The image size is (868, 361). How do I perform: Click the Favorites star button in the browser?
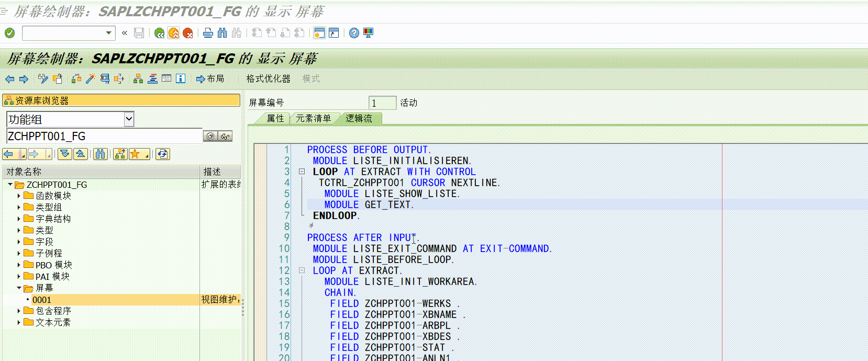pos(136,154)
